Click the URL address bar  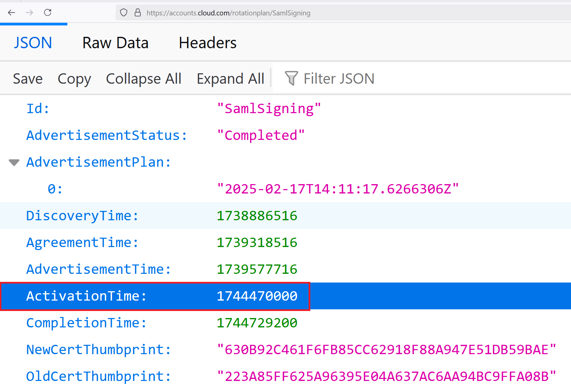(x=335, y=13)
